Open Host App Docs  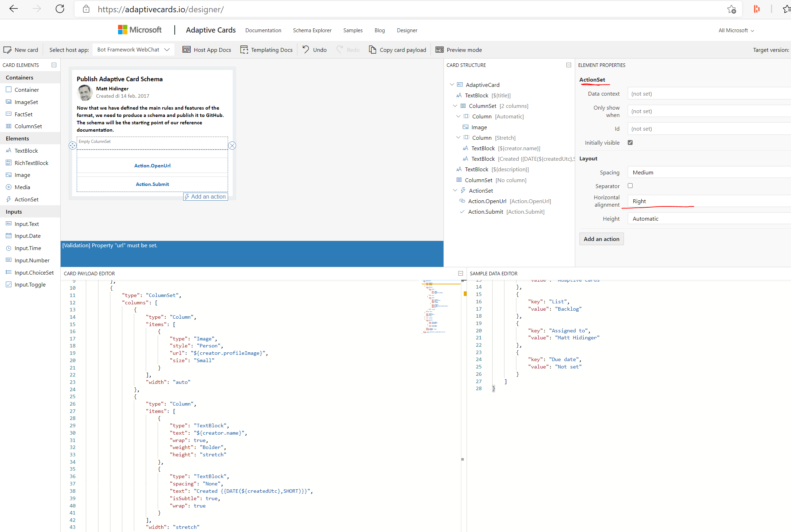point(207,49)
